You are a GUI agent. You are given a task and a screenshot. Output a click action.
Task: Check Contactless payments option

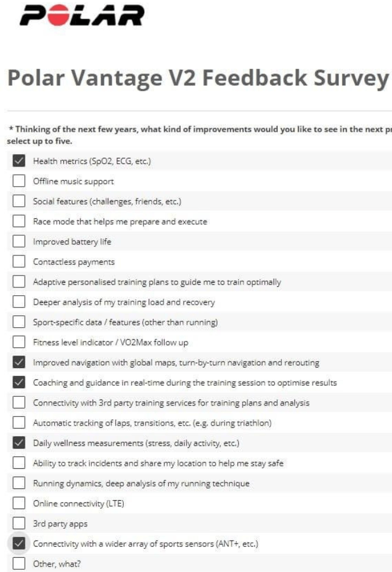[19, 262]
